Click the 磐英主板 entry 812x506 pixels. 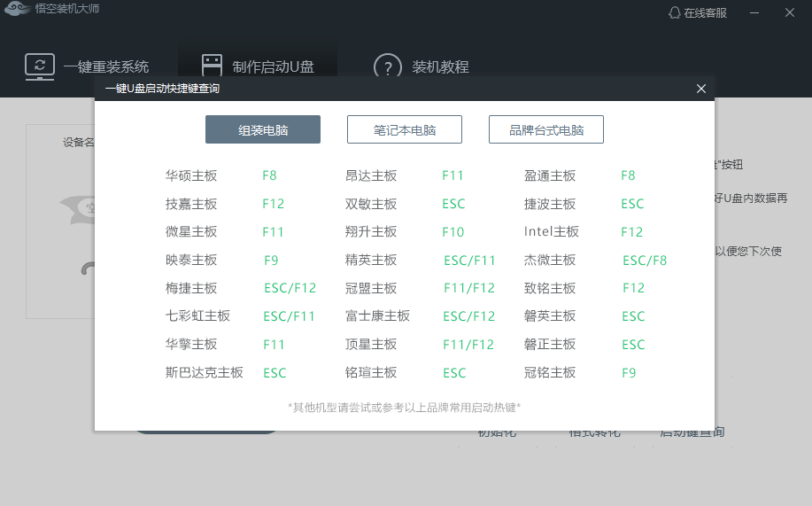[550, 315]
